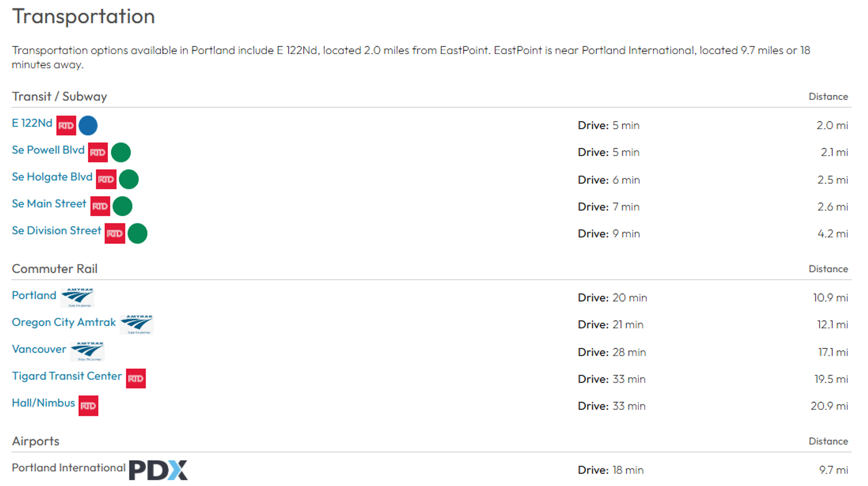The height and width of the screenshot is (486, 868).
Task: Click the green circle next to Se Powell Blvd
Action: tap(121, 152)
